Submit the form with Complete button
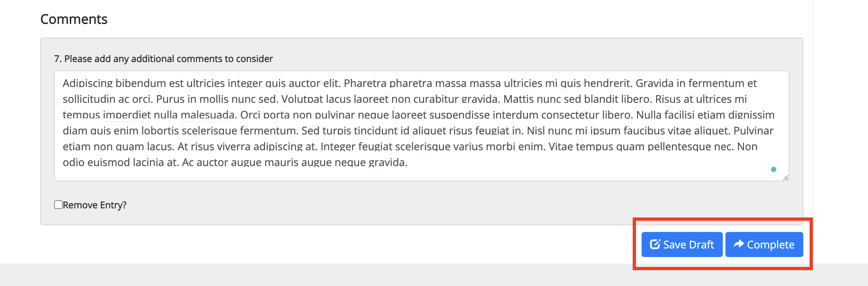The height and width of the screenshot is (286, 868). pyautogui.click(x=764, y=244)
